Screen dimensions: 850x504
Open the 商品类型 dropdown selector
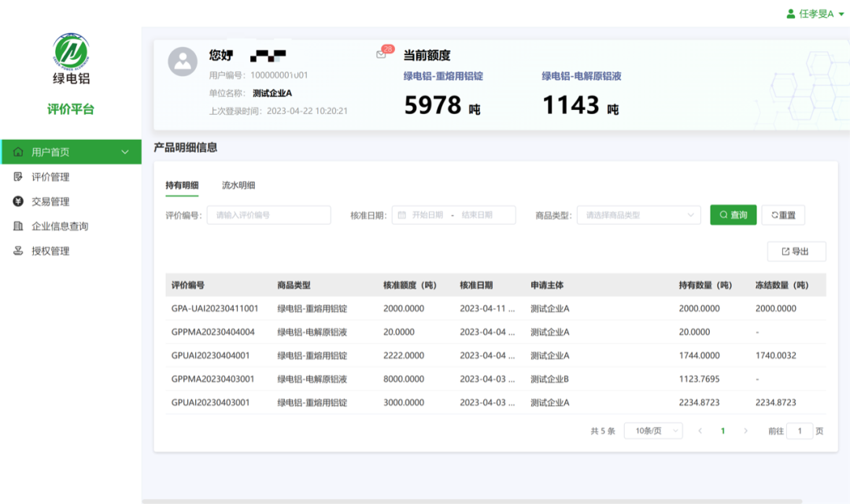tap(637, 215)
